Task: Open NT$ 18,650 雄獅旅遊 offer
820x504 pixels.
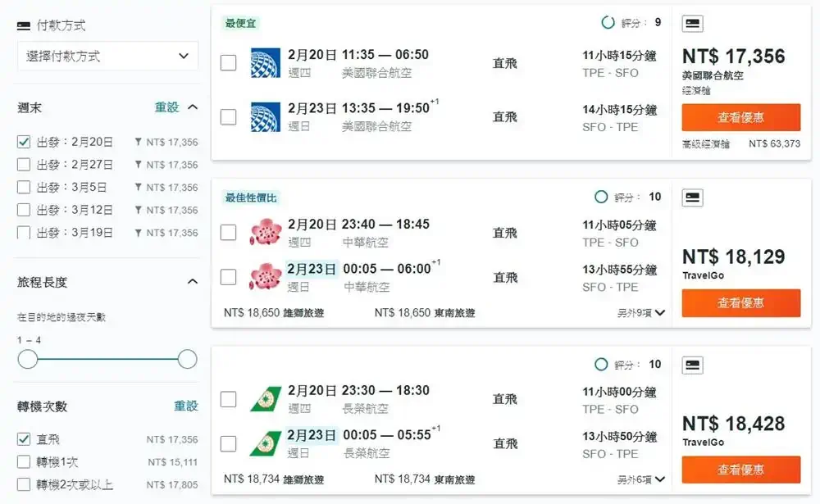Action: pyautogui.click(x=274, y=313)
